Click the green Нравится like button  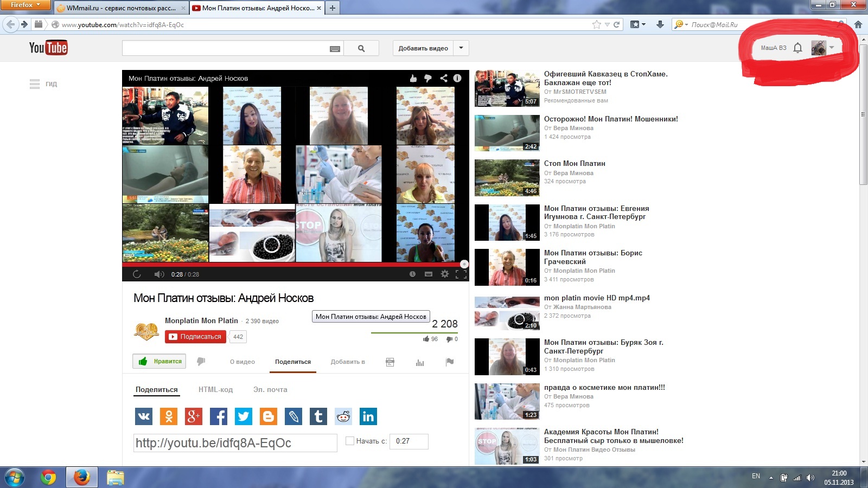[x=159, y=361]
